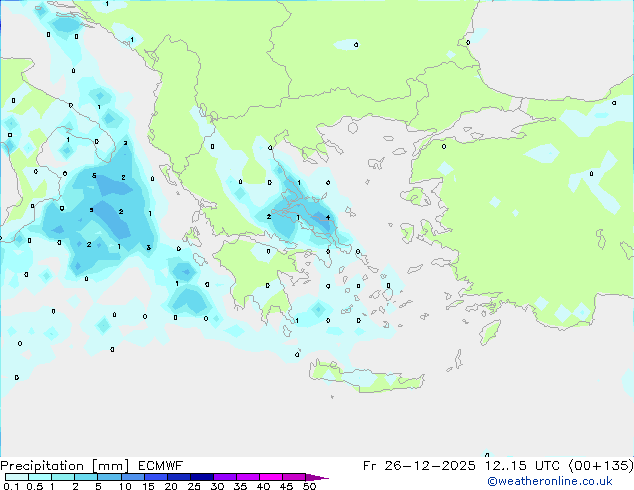This screenshot has width=634, height=490.
Task: Click the '12..15 UTC' time text
Action: coord(522,466)
